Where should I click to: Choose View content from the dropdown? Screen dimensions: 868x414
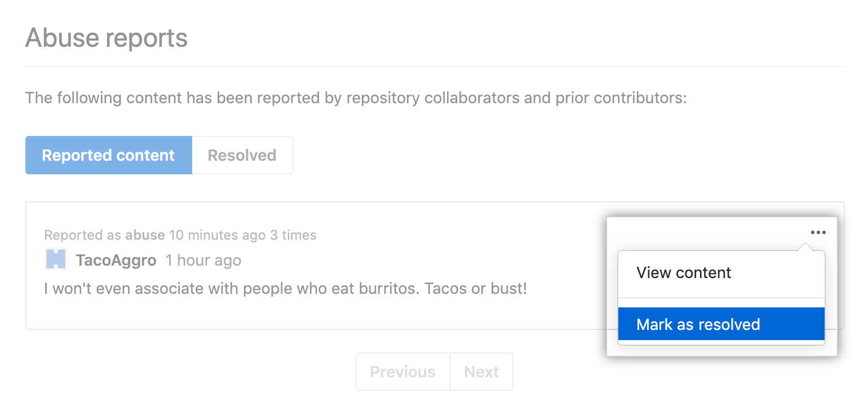coord(684,273)
